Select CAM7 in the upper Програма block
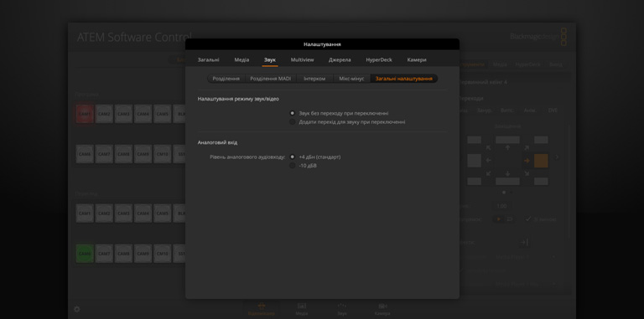Viewport: 644px width, 319px height. pos(104,154)
